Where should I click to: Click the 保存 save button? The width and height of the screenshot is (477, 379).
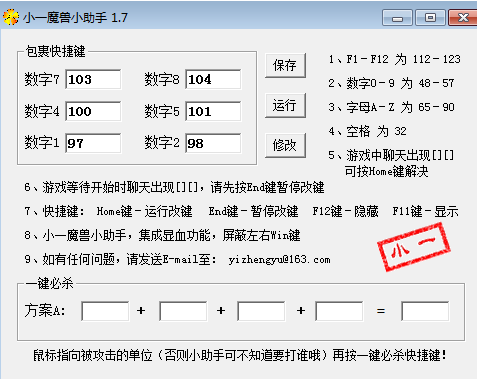pos(285,65)
